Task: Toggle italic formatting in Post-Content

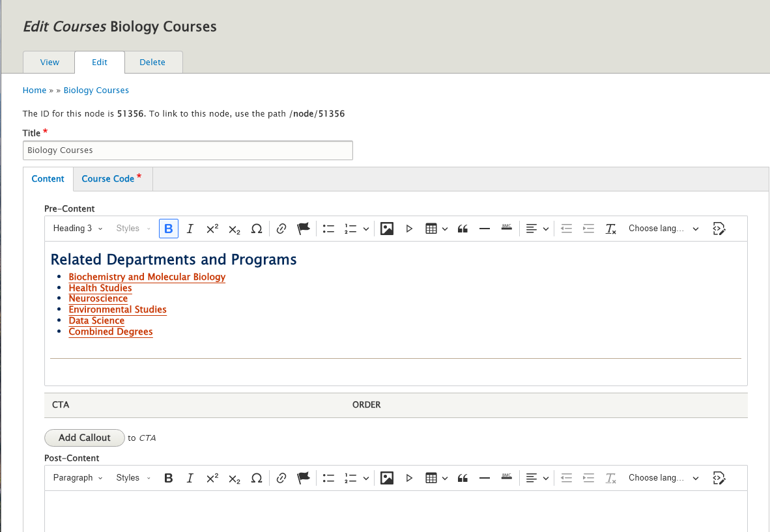Action: [190, 477]
